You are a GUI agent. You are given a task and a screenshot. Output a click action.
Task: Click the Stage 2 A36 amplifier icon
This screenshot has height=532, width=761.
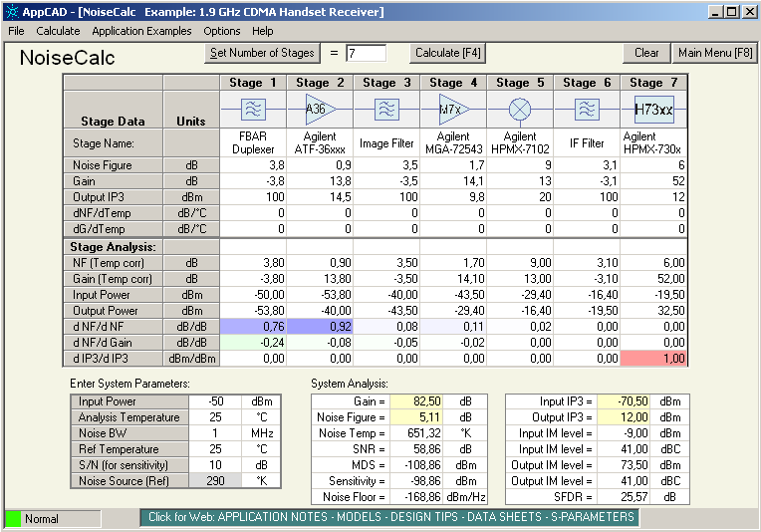tap(320, 110)
